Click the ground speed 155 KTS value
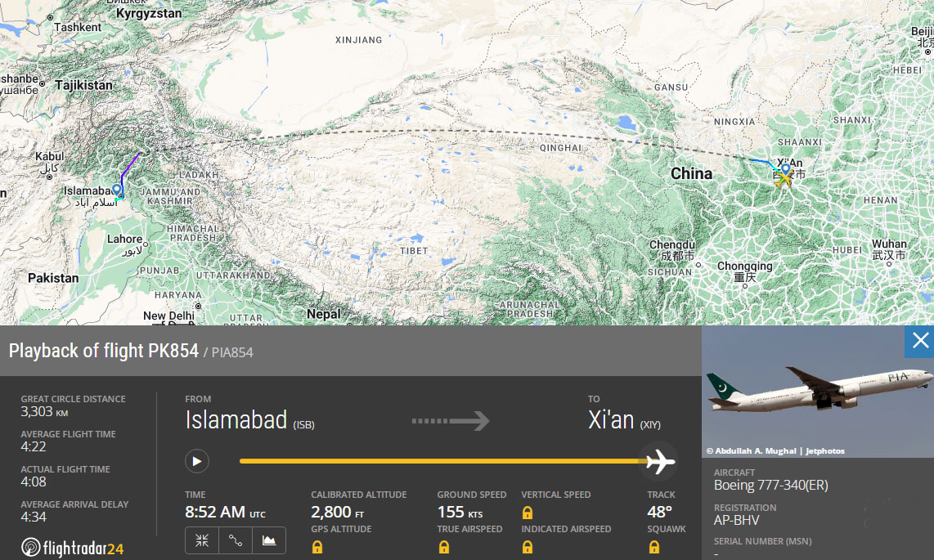934x560 pixels. [x=460, y=512]
